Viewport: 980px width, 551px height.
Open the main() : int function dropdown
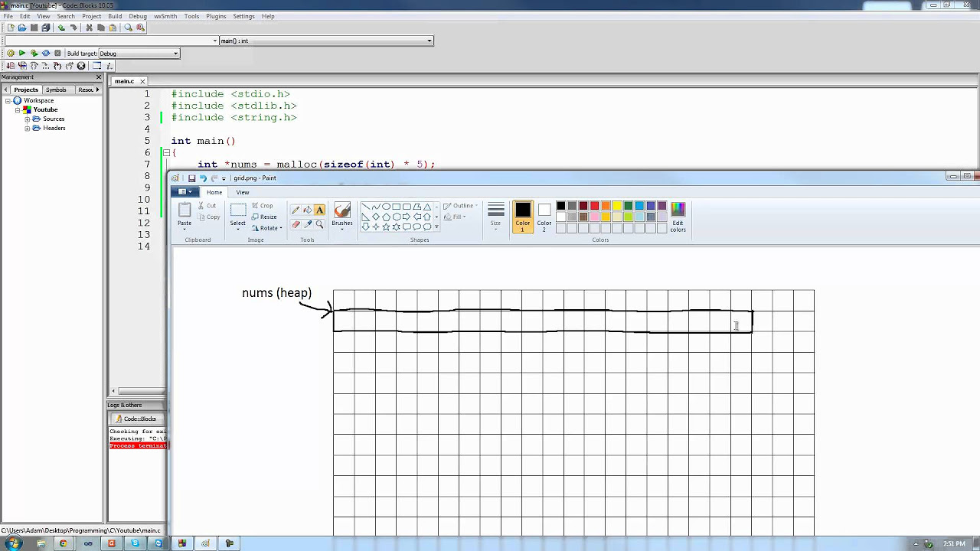coord(430,41)
